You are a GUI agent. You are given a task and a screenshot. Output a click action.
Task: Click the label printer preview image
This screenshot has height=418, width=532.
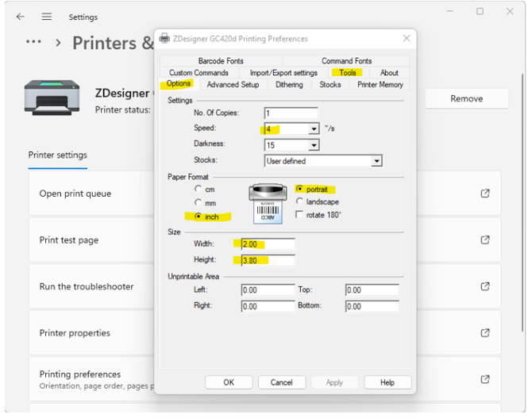coord(268,203)
